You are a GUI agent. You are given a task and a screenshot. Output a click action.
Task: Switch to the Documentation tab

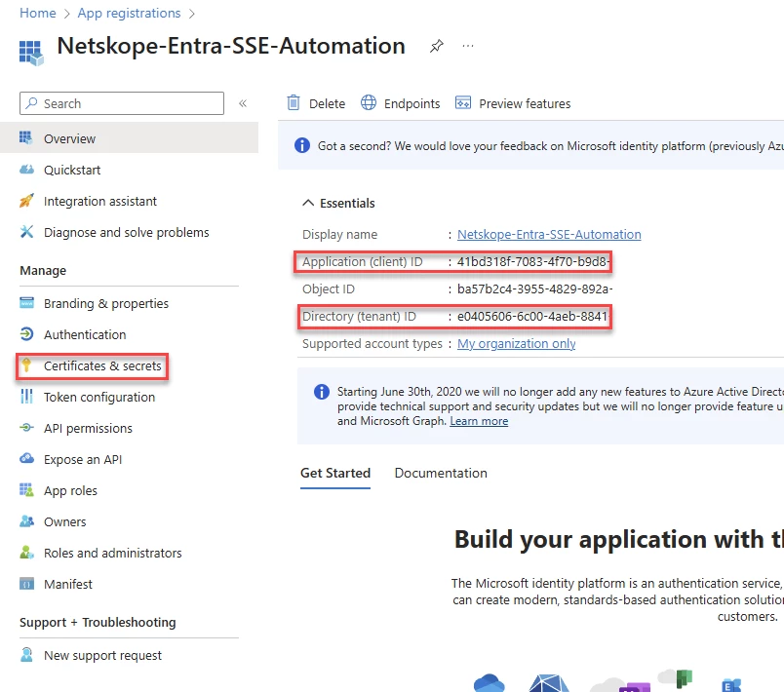coord(441,473)
